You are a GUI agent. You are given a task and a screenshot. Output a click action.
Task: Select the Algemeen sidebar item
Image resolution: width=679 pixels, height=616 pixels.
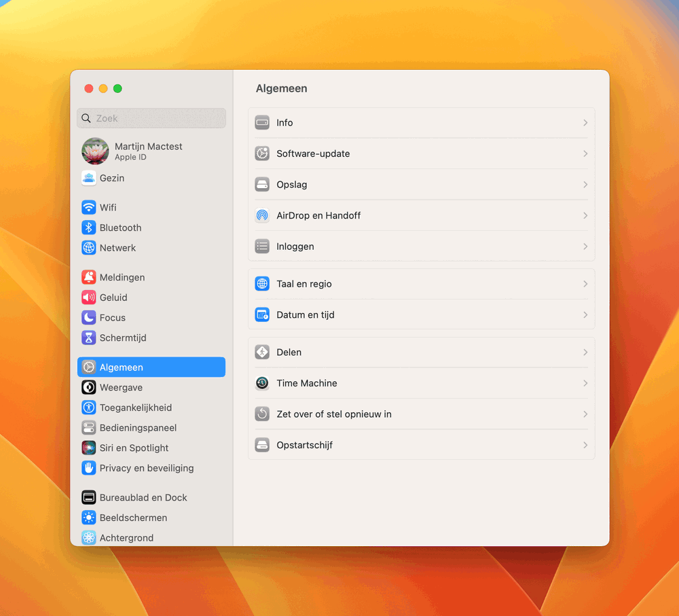click(151, 367)
